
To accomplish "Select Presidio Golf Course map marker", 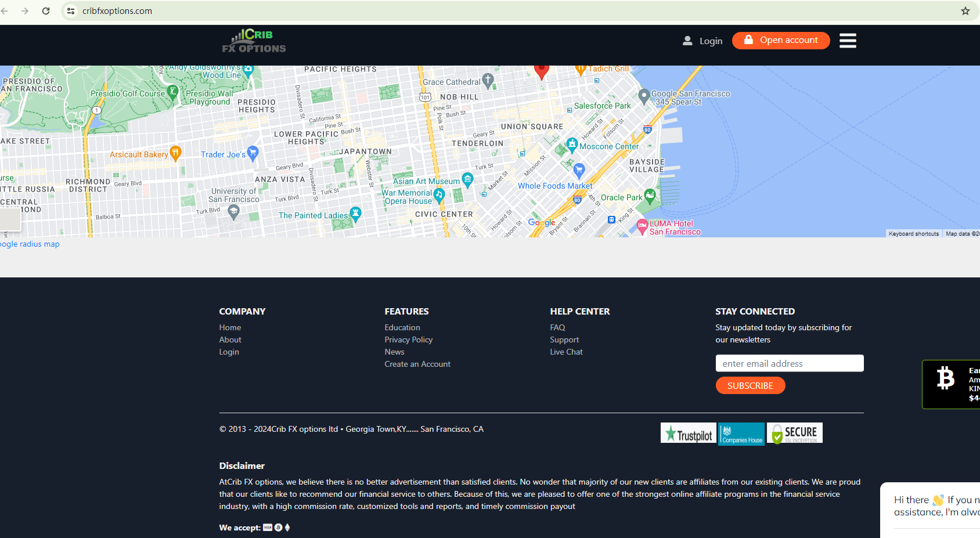I will click(172, 92).
